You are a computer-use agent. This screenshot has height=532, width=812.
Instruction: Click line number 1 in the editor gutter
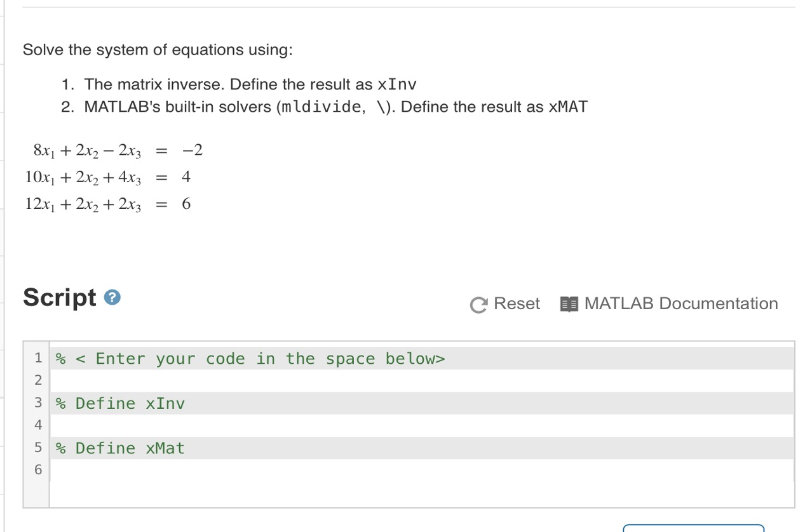[37, 358]
